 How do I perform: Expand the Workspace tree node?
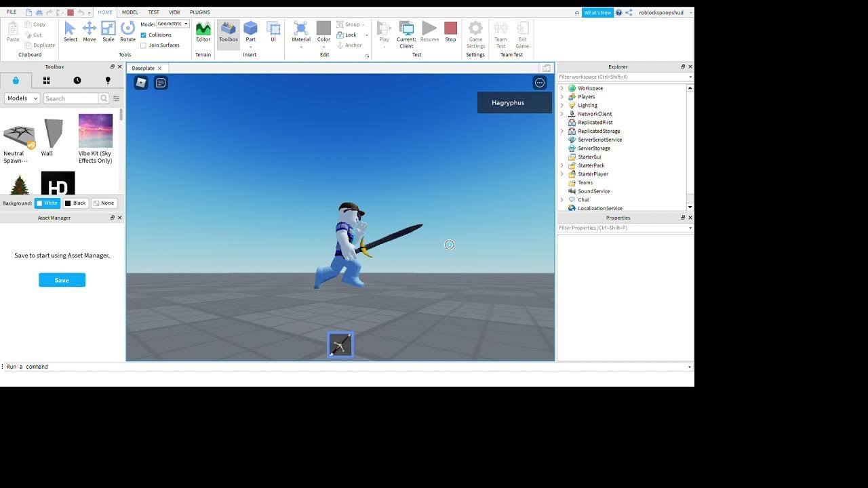pos(561,88)
